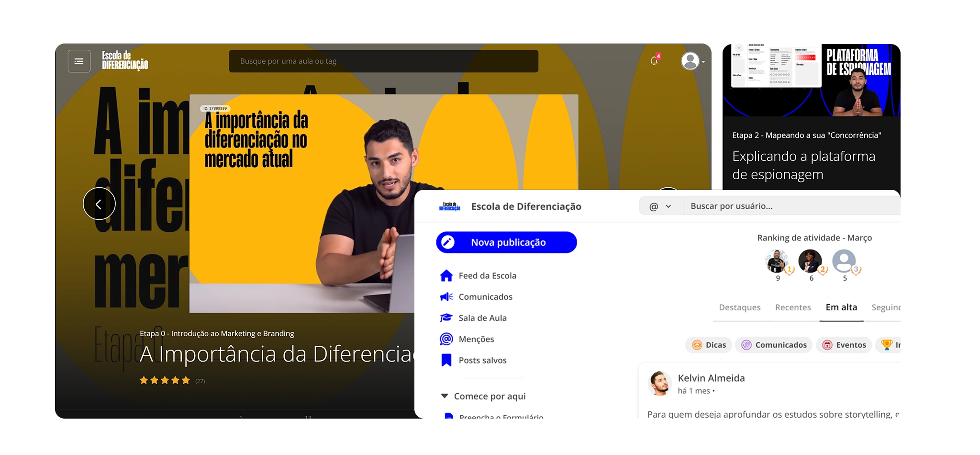Open Feed da Escola home icon
The image size is (980, 455).
coord(446,276)
